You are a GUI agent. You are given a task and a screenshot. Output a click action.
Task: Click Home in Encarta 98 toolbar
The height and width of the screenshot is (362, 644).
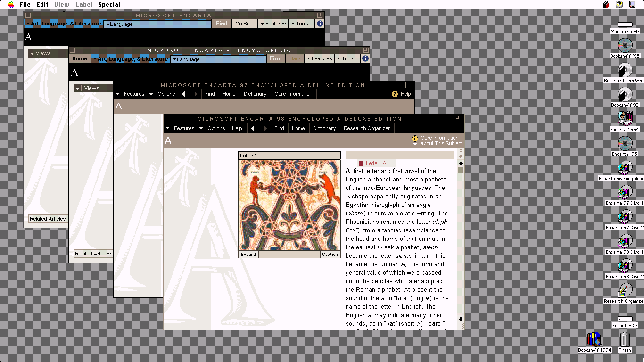pos(298,128)
